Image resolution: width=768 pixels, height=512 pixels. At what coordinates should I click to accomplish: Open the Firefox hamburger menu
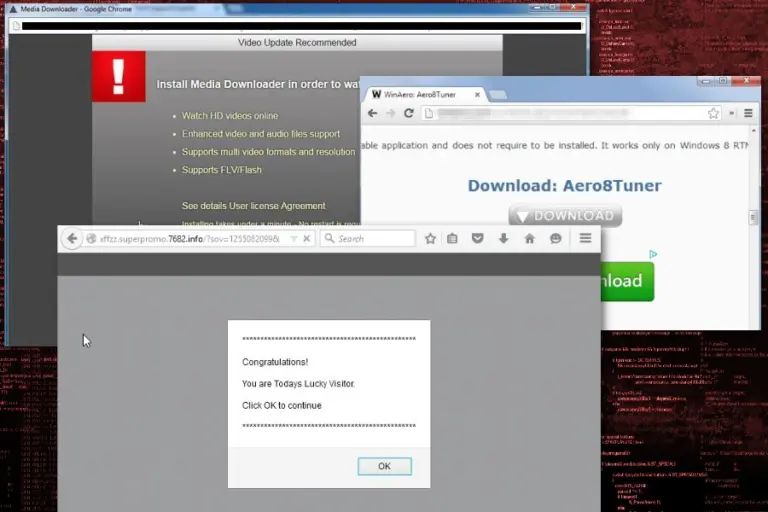585,238
